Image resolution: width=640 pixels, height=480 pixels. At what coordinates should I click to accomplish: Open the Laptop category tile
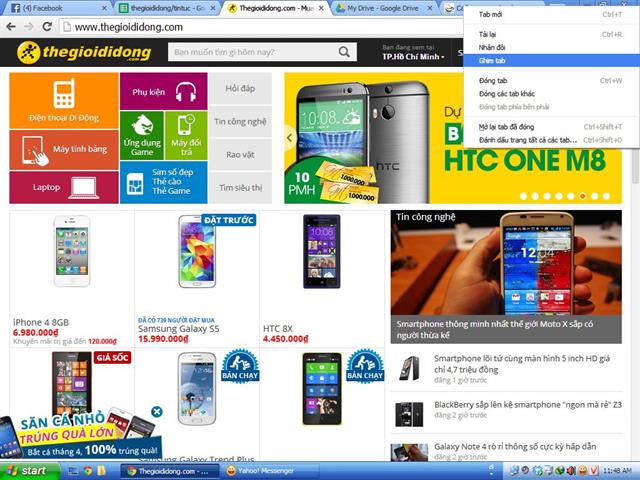pyautogui.click(x=64, y=187)
